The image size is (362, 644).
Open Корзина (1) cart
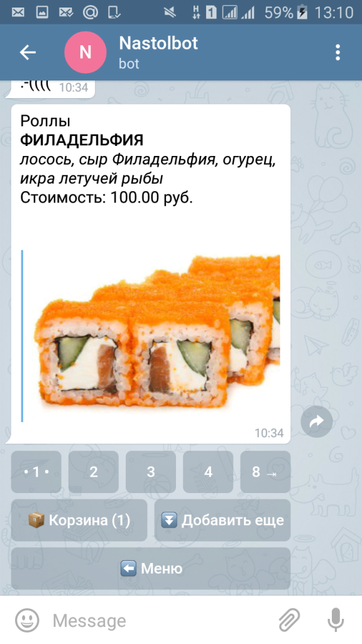pyautogui.click(x=79, y=520)
